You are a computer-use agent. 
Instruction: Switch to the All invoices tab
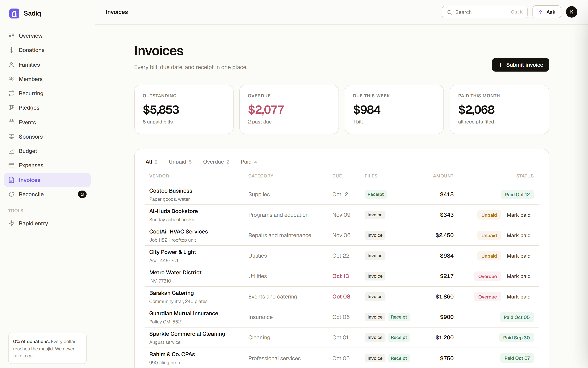click(x=151, y=162)
